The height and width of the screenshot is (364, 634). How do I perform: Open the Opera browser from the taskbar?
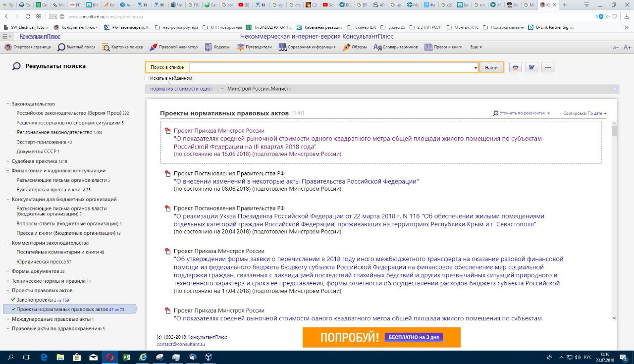[x=109, y=357]
